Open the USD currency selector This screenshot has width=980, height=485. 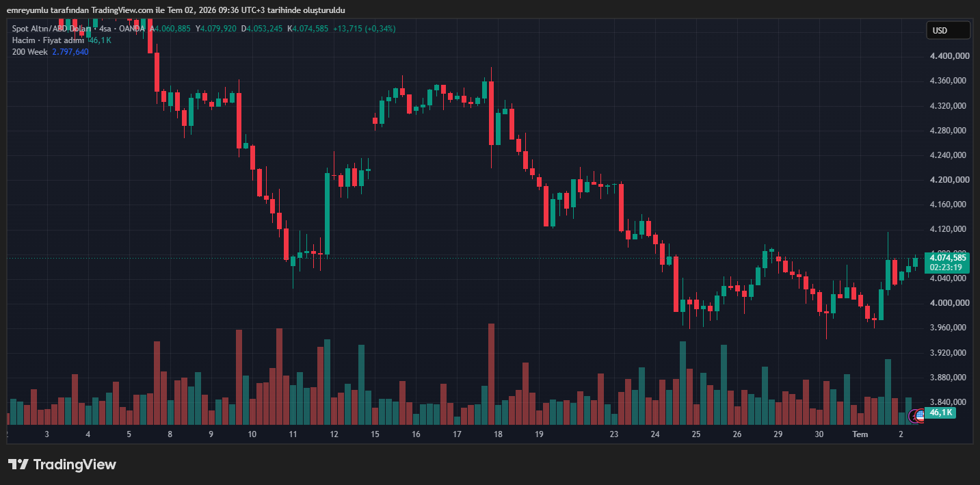click(x=948, y=30)
